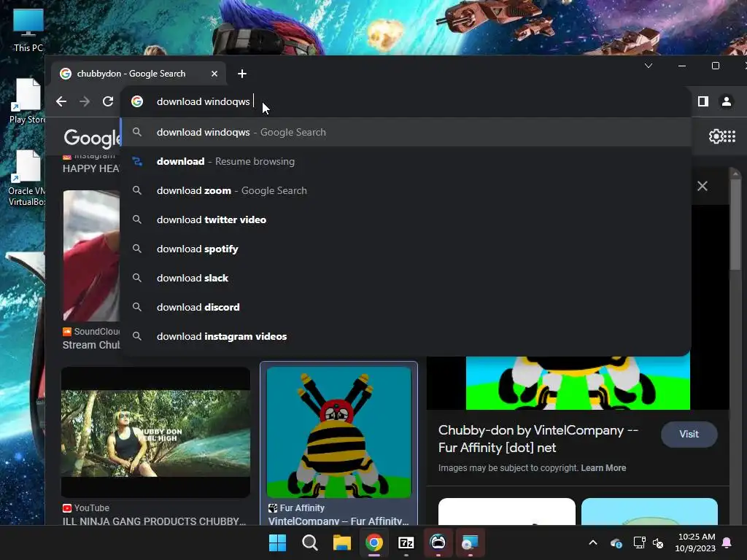Image resolution: width=747 pixels, height=560 pixels.
Task: Open 'VintelCompany -- Fur Affinity' result title
Action: tap(338, 521)
